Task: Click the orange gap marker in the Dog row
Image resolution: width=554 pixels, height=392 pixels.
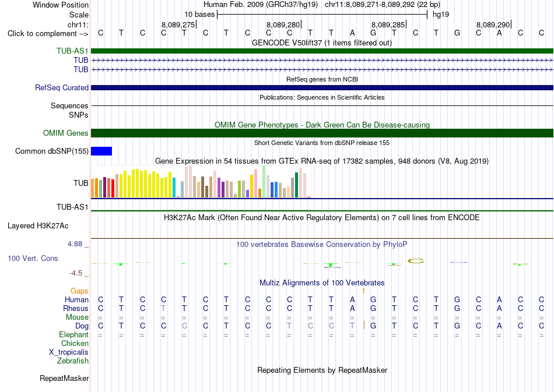Action: click(x=364, y=326)
